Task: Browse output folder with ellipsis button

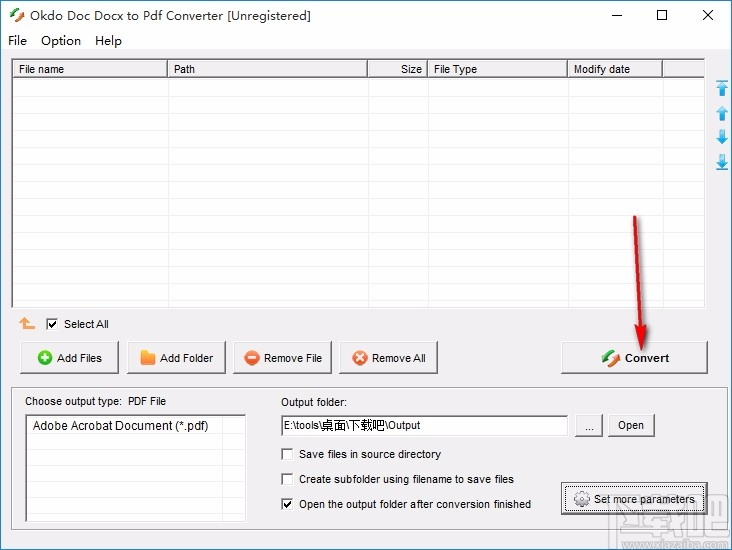Action: (x=589, y=425)
